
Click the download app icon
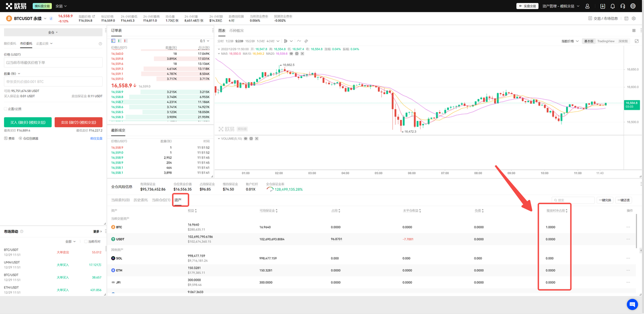coord(603,6)
